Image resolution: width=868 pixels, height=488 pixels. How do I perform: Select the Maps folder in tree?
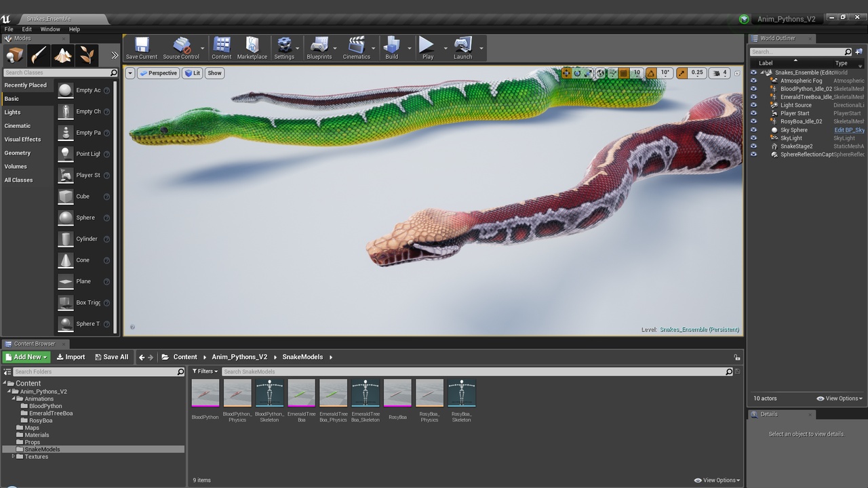[x=32, y=428]
